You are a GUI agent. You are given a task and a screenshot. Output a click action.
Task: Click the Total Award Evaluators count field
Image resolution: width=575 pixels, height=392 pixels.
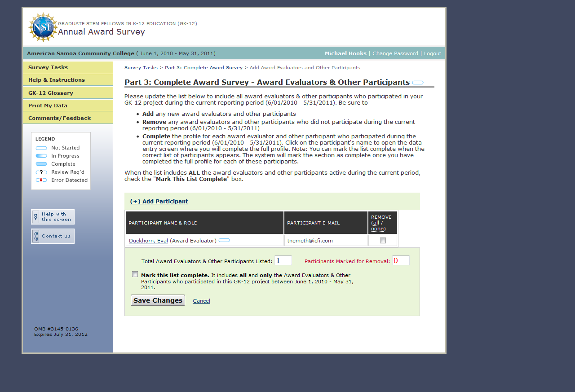283,260
